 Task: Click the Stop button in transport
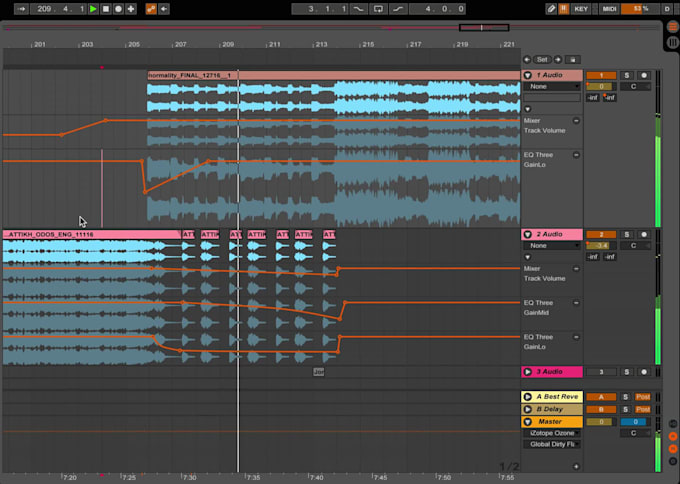[106, 9]
